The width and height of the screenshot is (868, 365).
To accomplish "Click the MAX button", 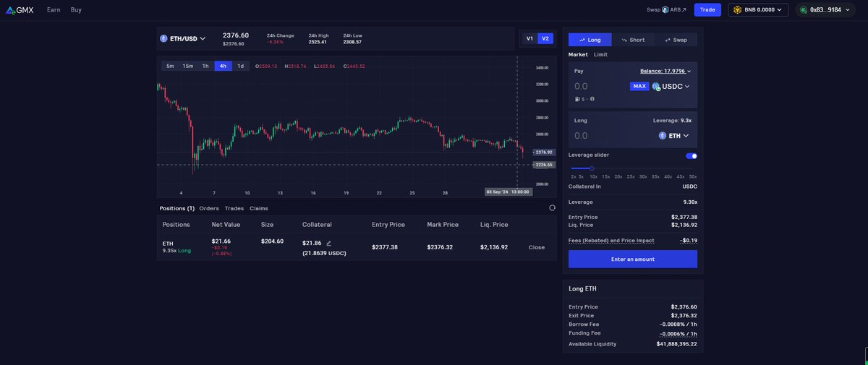I will click(x=639, y=86).
